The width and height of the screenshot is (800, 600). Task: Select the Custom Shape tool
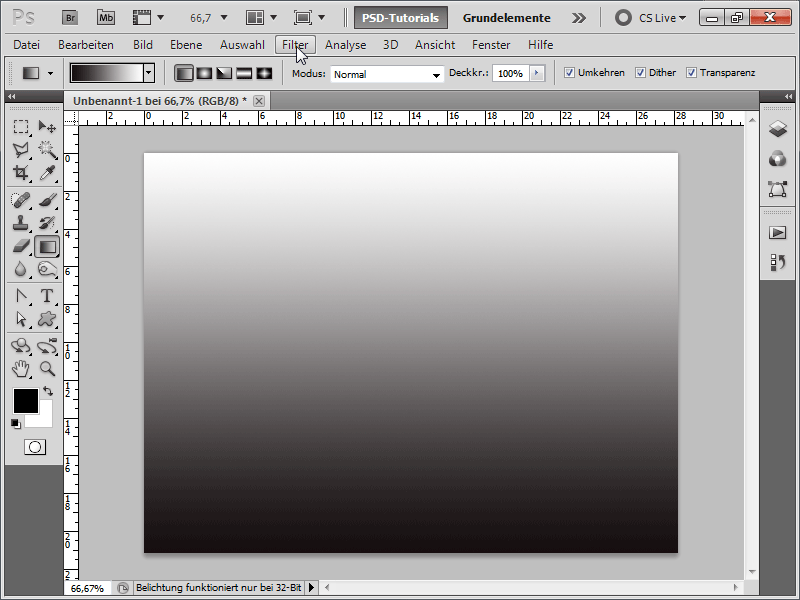point(47,319)
